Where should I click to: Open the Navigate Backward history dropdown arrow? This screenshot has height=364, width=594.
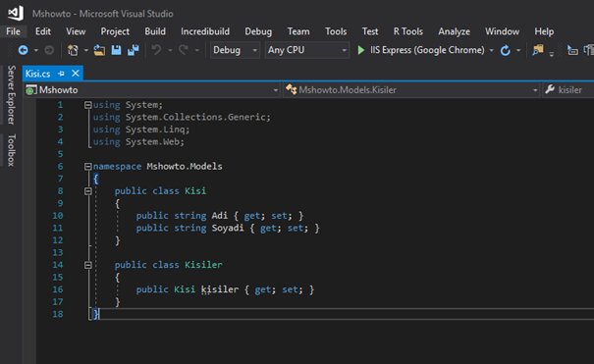click(36, 50)
